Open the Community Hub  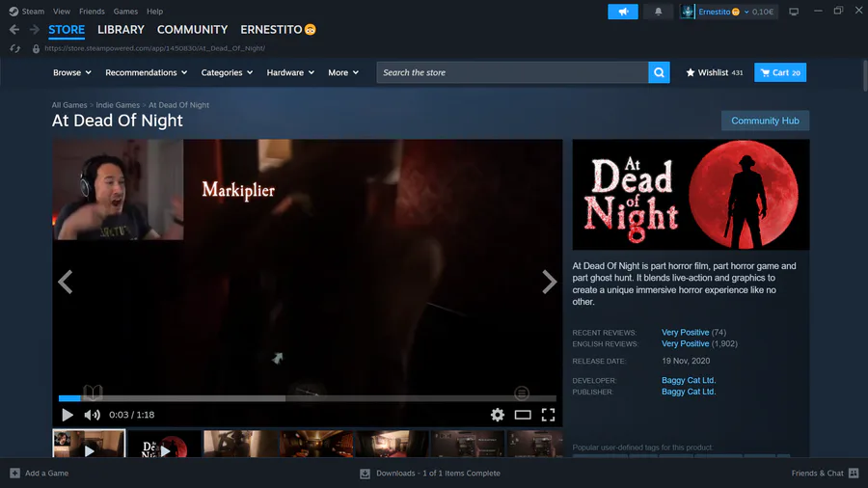765,121
